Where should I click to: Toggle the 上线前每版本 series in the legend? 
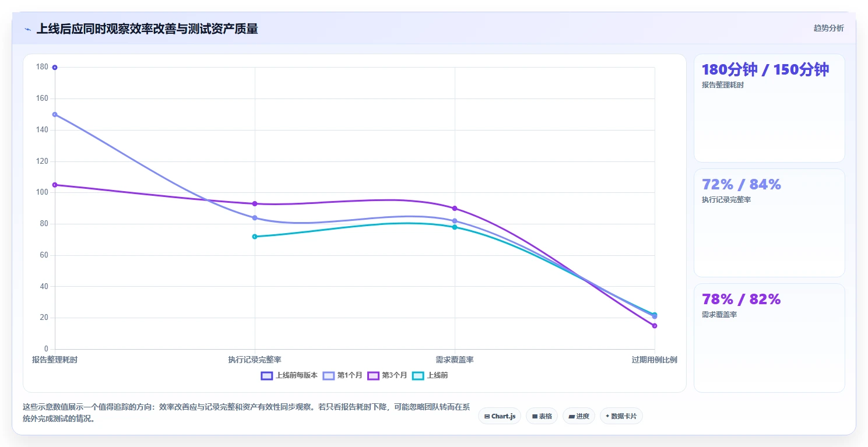pyautogui.click(x=290, y=375)
